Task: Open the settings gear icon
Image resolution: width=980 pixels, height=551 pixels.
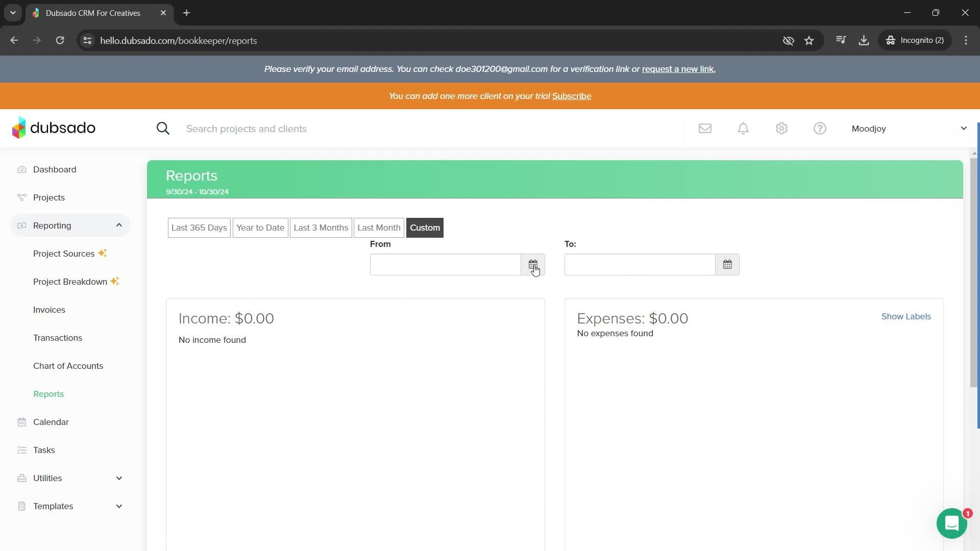Action: click(x=781, y=129)
